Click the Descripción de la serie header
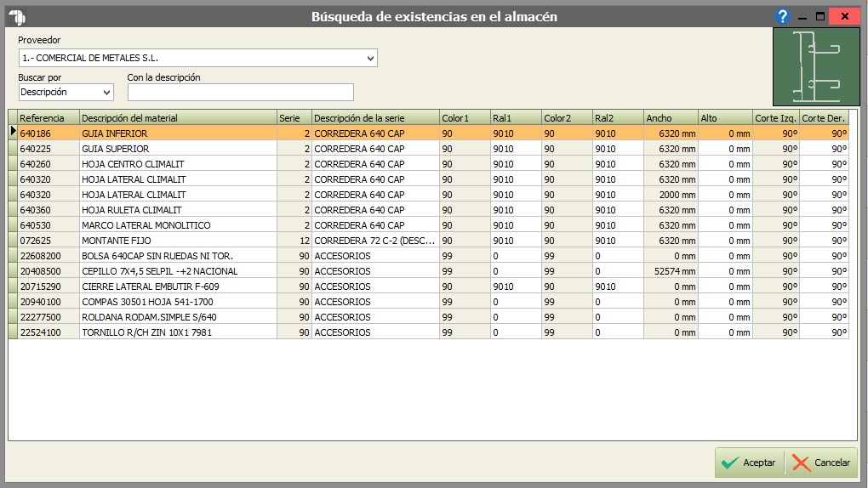 [x=376, y=118]
